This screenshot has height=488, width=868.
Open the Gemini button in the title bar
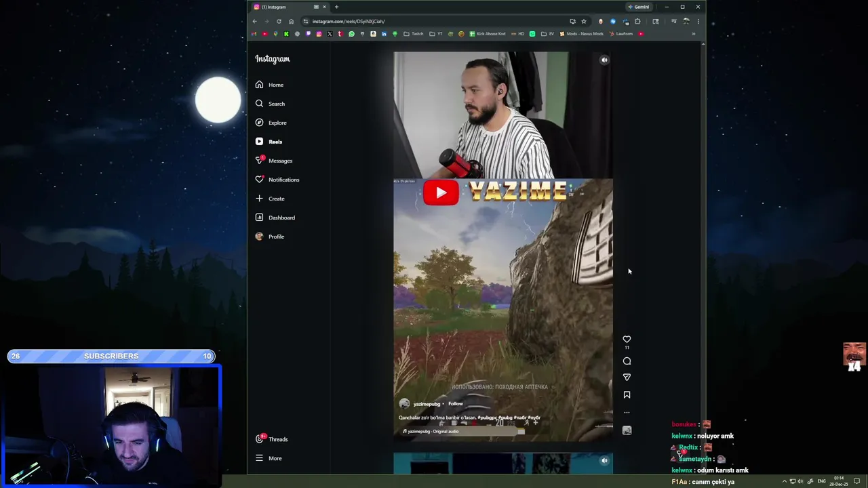tap(638, 7)
